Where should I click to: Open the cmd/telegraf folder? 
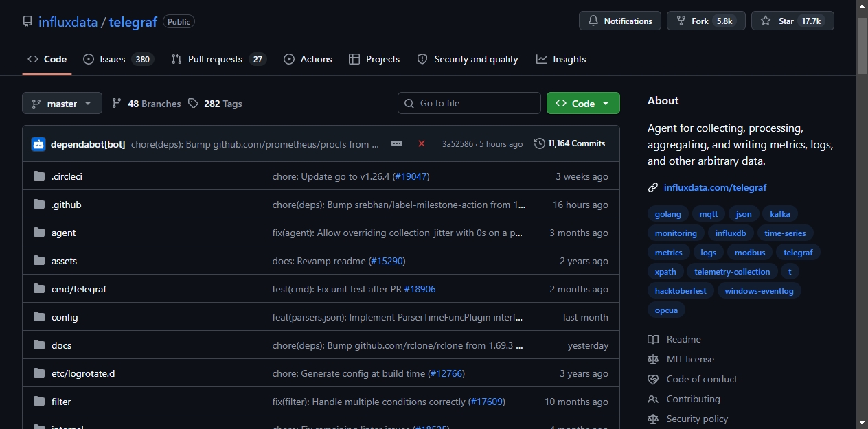79,289
